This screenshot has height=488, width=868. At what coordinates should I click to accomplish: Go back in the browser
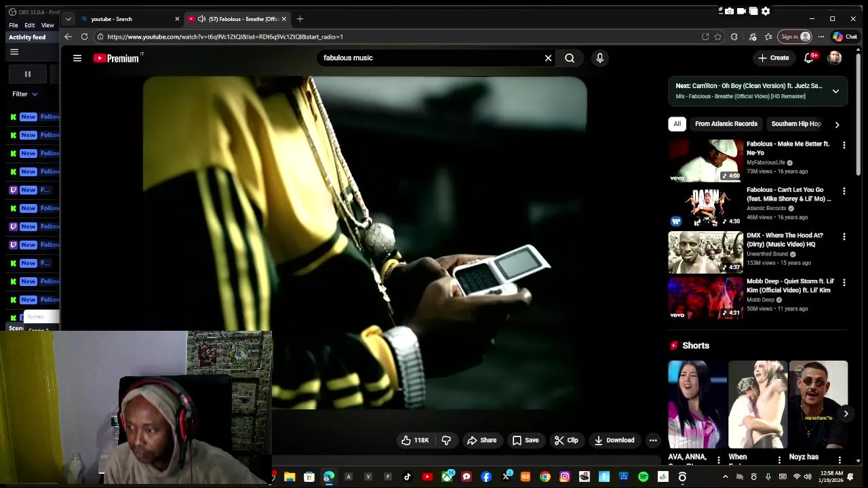point(68,37)
